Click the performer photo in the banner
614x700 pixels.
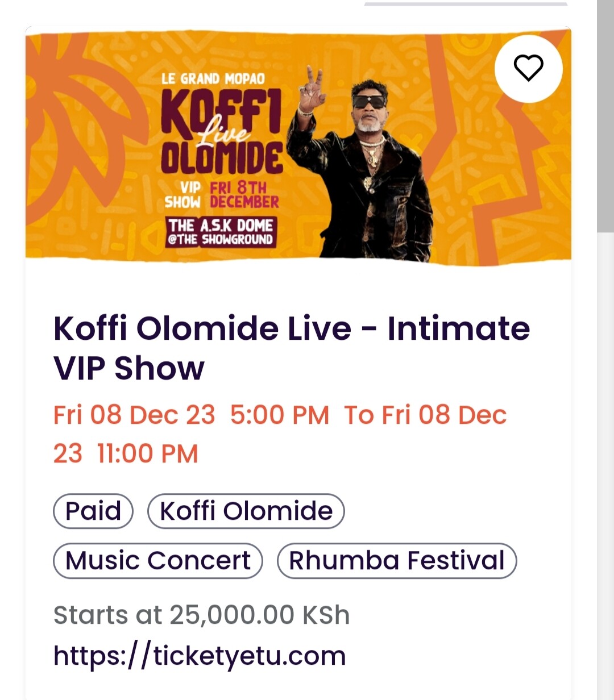click(364, 170)
